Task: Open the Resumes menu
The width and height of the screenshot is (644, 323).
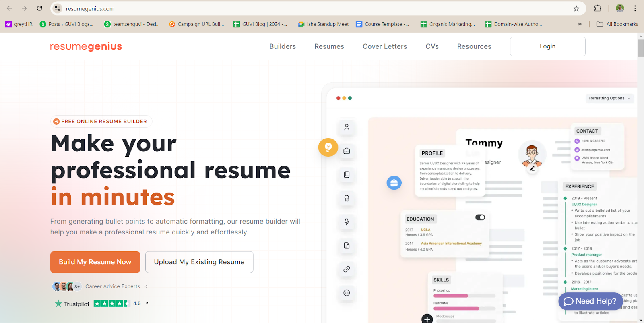Action: click(329, 46)
